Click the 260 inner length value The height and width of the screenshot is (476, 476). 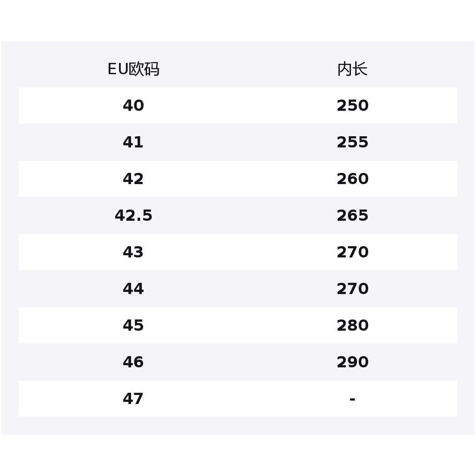pyautogui.click(x=352, y=179)
